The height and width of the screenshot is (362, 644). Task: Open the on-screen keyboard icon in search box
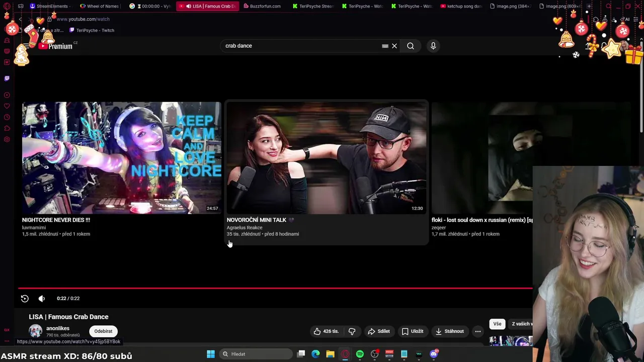click(x=385, y=46)
